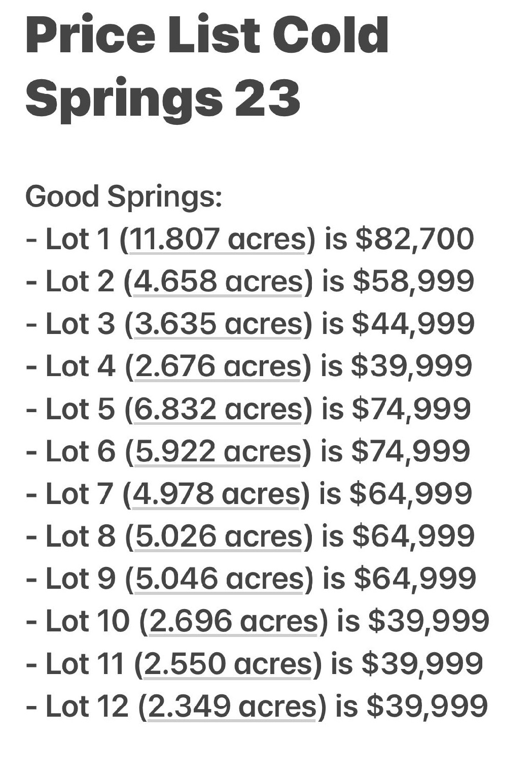
Task: Open the underlined 6.832 acres link
Action: tap(218, 409)
